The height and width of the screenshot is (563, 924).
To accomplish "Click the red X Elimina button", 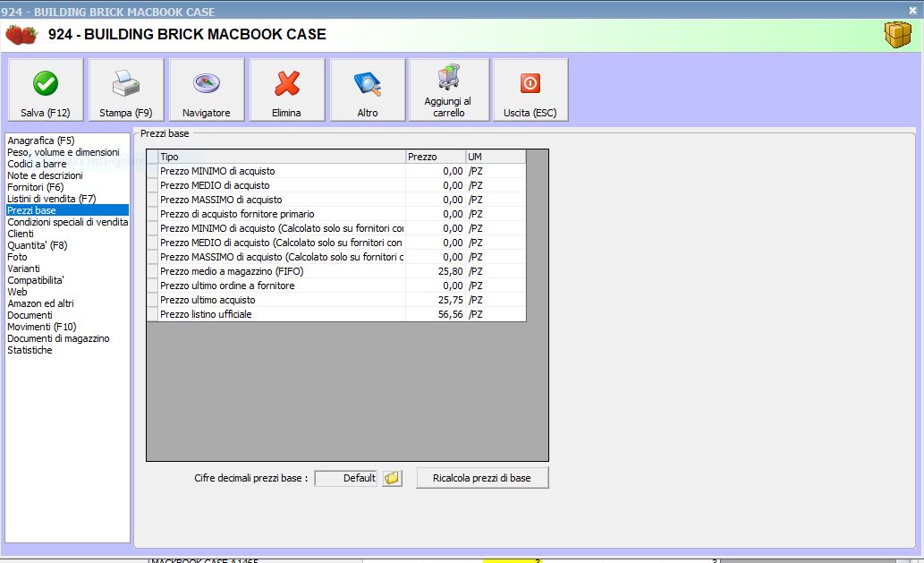I will click(x=287, y=90).
